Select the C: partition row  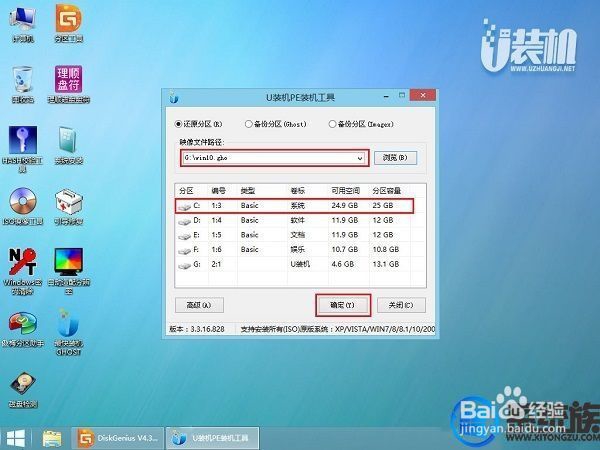pos(294,205)
